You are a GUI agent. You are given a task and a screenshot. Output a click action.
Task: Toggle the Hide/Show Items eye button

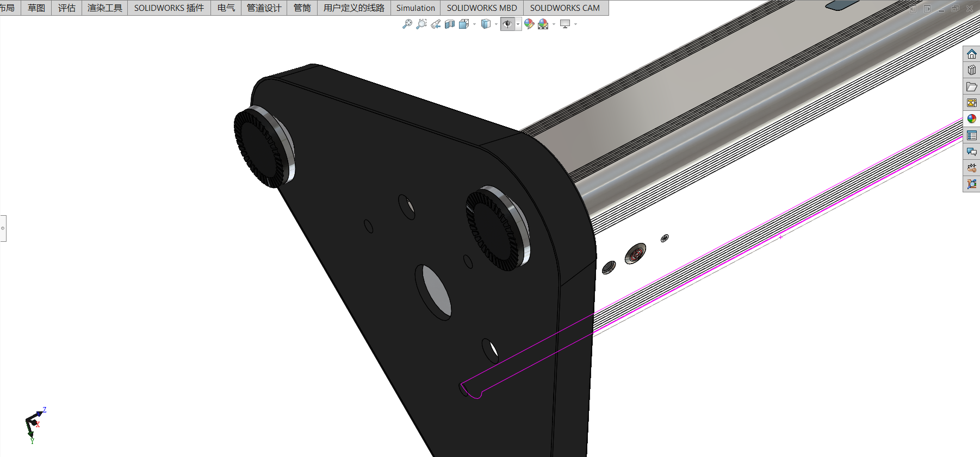pos(507,24)
